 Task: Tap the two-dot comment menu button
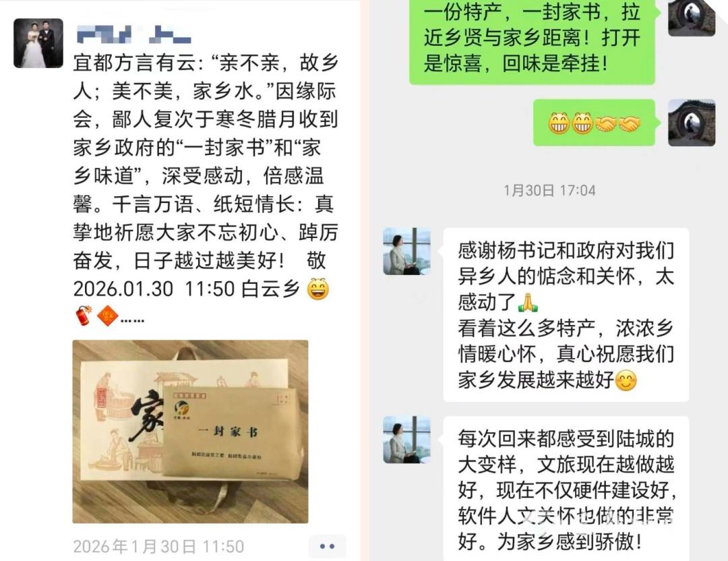point(328,546)
